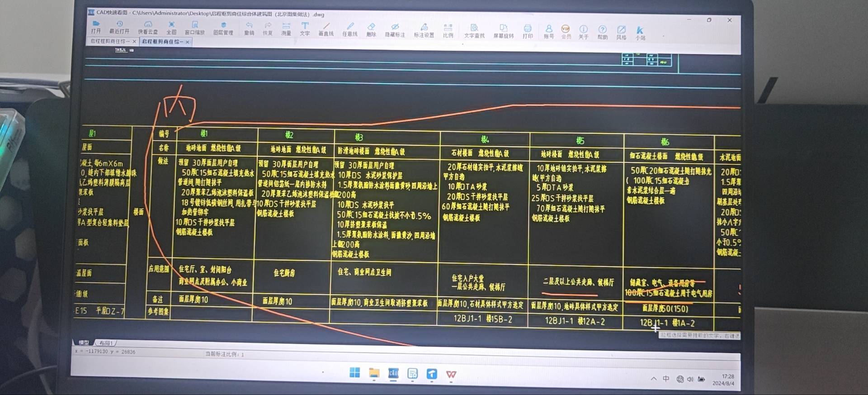This screenshot has width=868, height=395.
Task: Change the interface 风格 style
Action: click(622, 33)
